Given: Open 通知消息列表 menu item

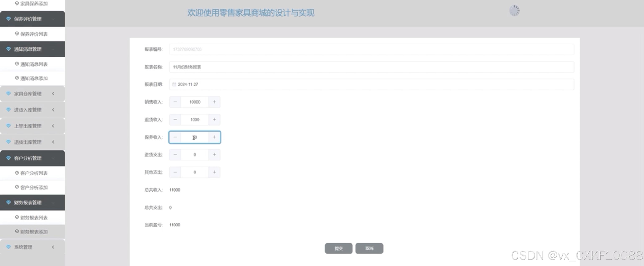Looking at the screenshot, I should coord(34,64).
